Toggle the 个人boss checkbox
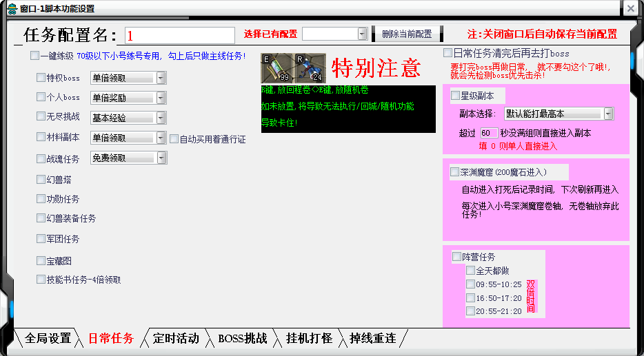This screenshot has height=356, width=644. [41, 97]
